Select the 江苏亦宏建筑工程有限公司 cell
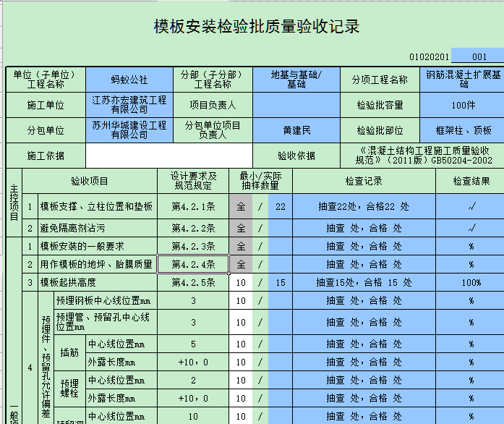The height and width of the screenshot is (424, 504). [129, 105]
